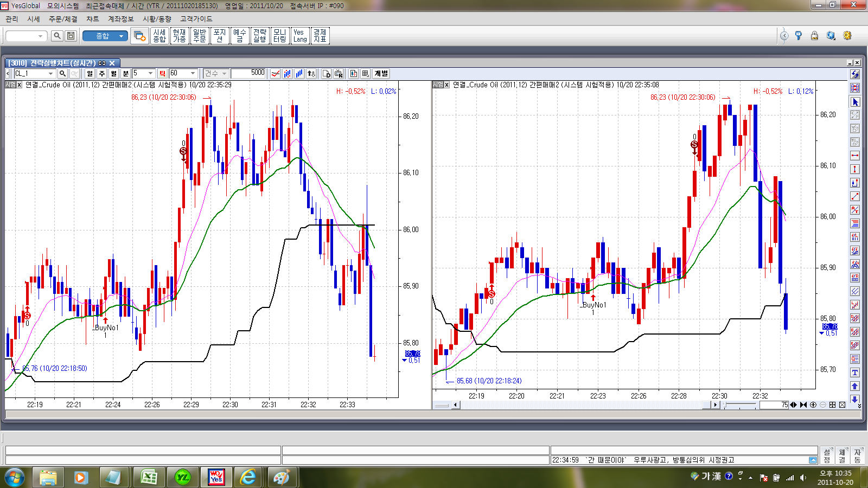Image resolution: width=868 pixels, height=488 pixels.
Task: Click the 5000 bar count input field
Action: coord(248,74)
